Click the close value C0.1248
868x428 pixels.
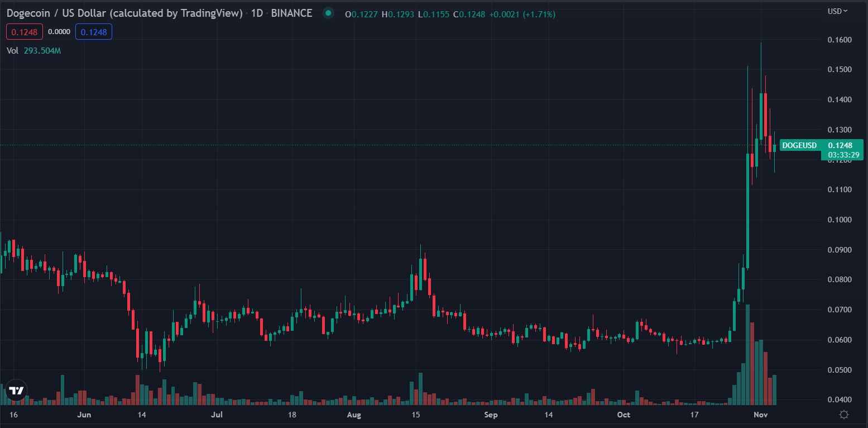pyautogui.click(x=469, y=14)
